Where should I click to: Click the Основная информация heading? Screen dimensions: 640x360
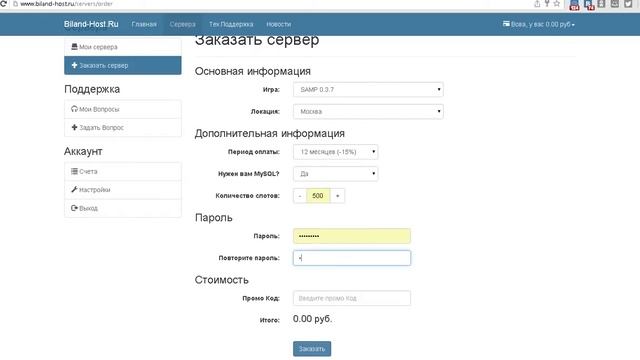[253, 71]
